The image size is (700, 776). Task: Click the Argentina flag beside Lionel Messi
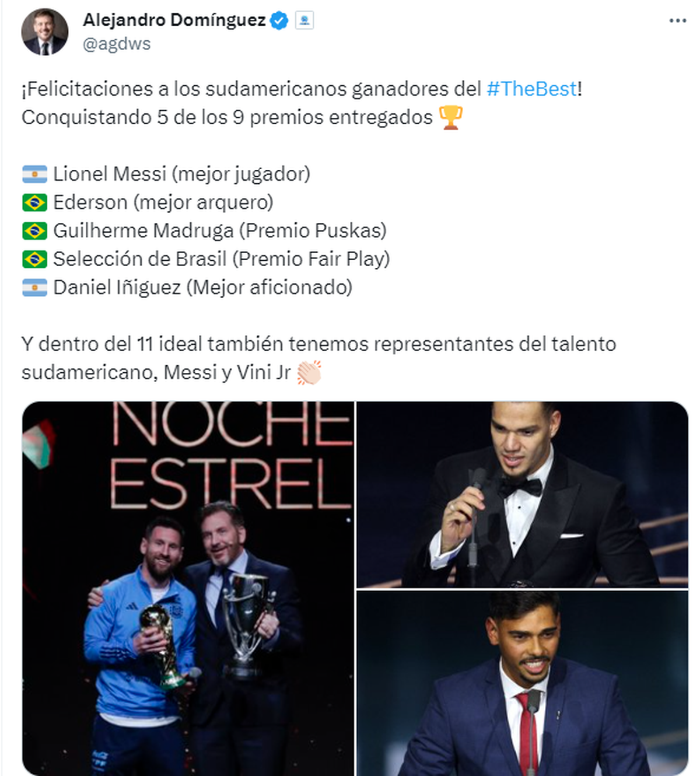34,174
